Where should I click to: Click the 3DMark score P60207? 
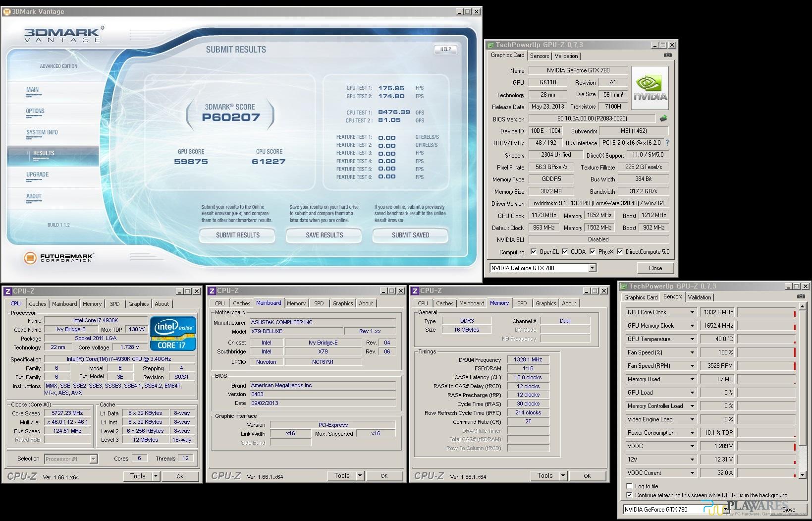coord(231,117)
